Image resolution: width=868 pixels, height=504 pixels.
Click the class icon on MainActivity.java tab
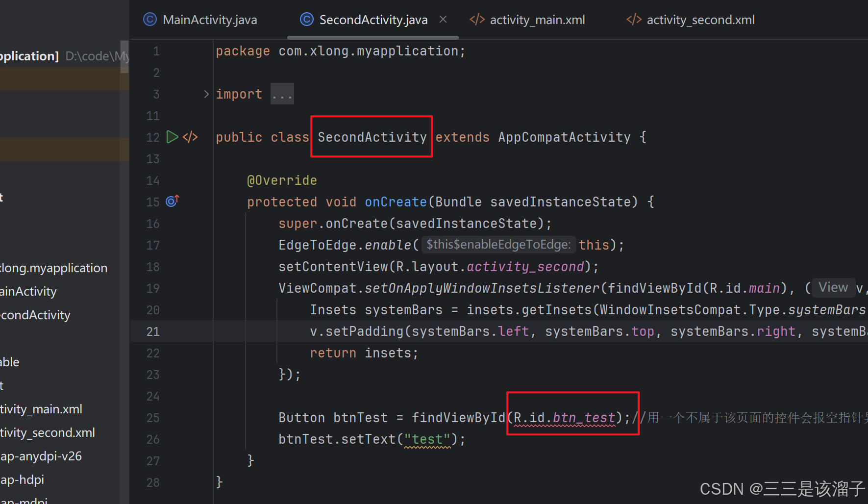coord(150,19)
